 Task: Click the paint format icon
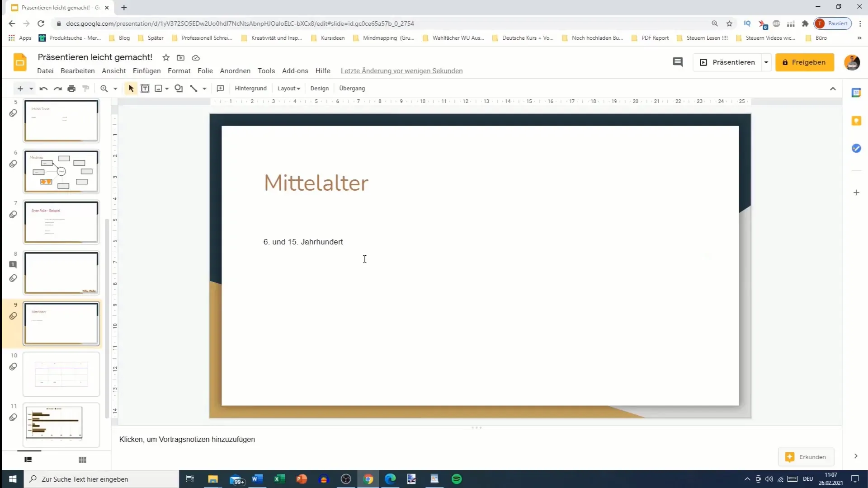point(86,89)
